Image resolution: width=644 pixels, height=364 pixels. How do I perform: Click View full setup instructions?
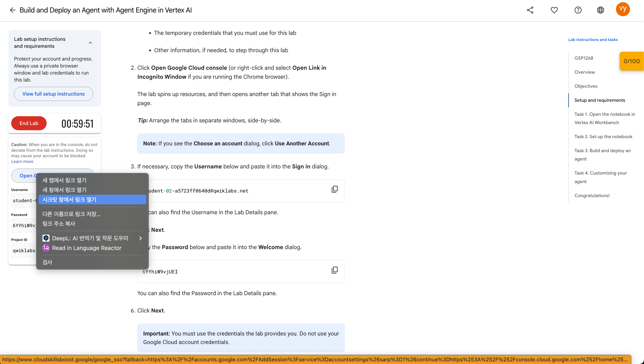(x=53, y=94)
